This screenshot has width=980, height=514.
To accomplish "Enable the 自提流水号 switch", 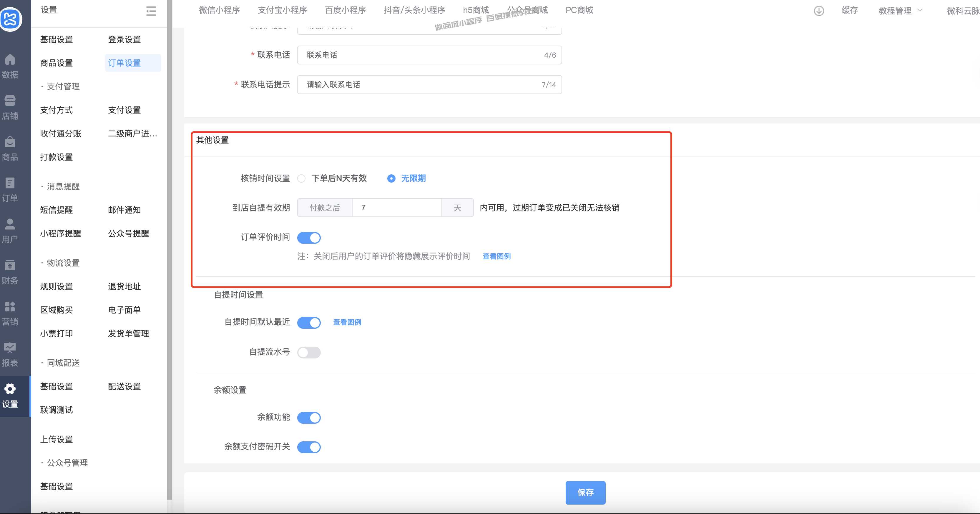I will coord(309,353).
